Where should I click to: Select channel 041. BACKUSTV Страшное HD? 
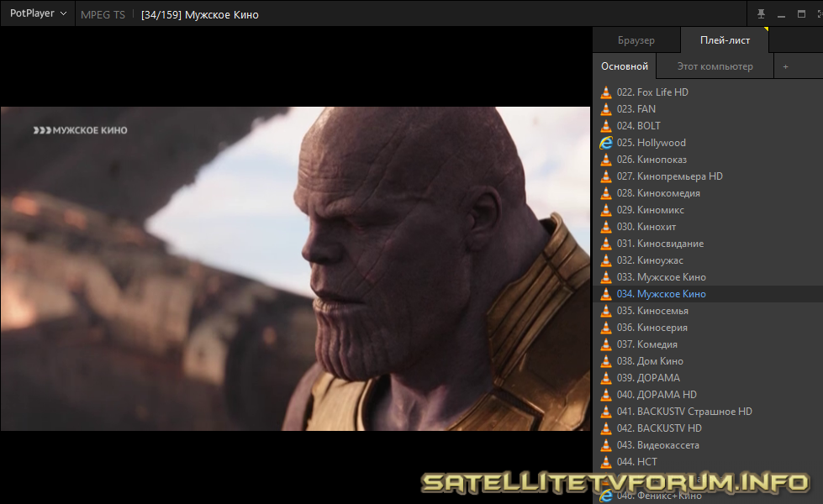[684, 411]
